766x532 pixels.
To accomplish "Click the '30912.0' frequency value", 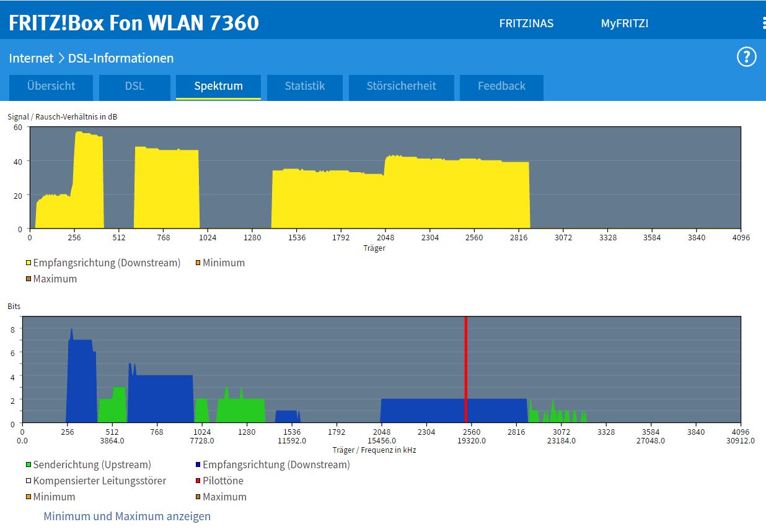I will pyautogui.click(x=741, y=441).
